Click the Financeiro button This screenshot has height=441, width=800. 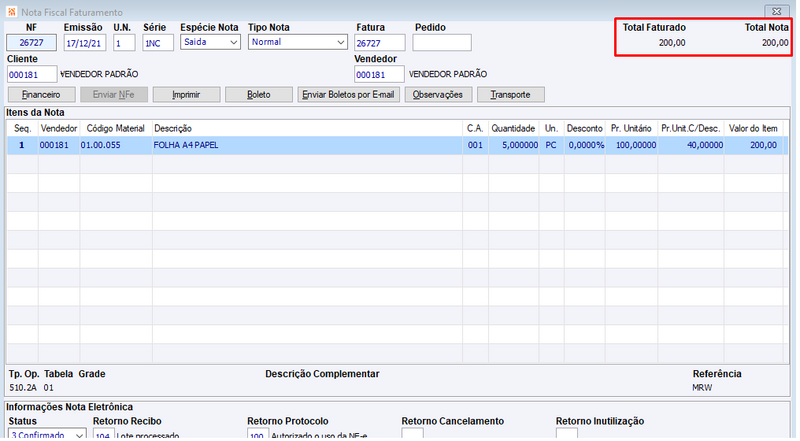[42, 95]
